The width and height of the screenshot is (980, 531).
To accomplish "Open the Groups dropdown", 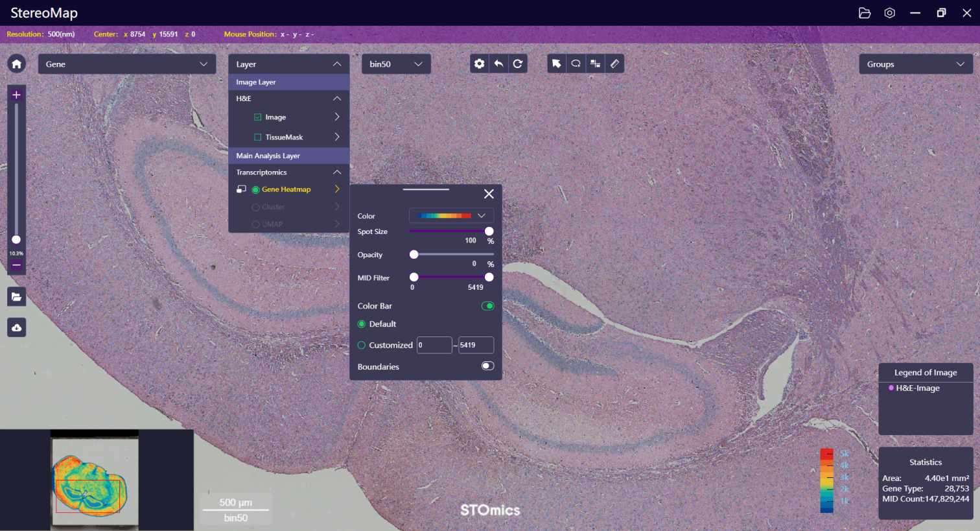I will coord(915,64).
